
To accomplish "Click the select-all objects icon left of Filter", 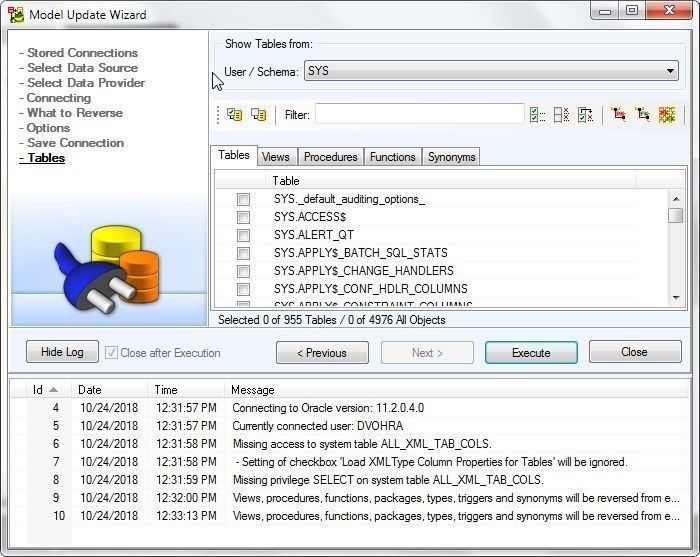I will [x=234, y=115].
